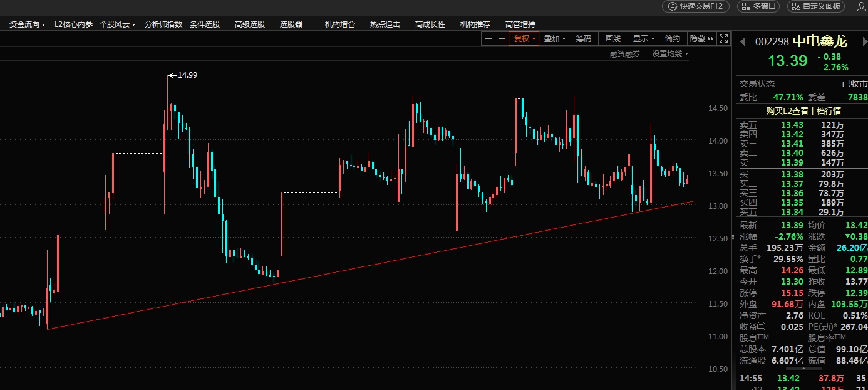The width and height of the screenshot is (868, 390).
Task: Click the 换手 value 29.55%
Action: [x=789, y=259]
